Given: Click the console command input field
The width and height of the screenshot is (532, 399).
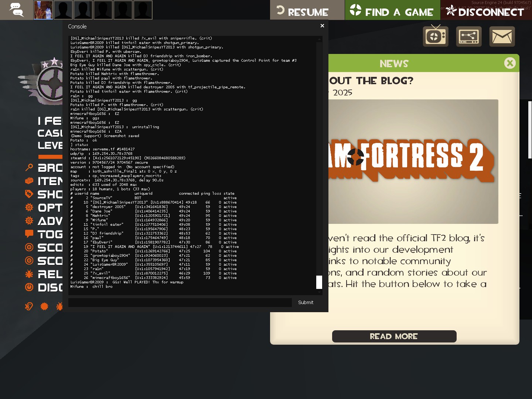Looking at the screenshot, I should 180,303.
